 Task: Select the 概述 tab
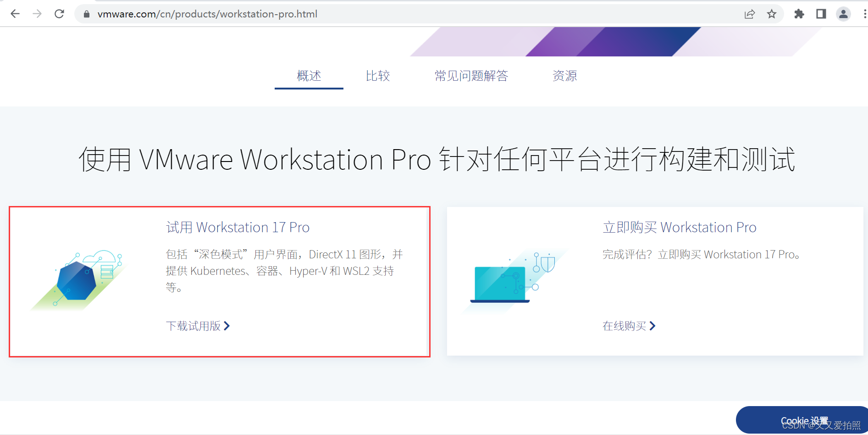pyautogui.click(x=309, y=76)
